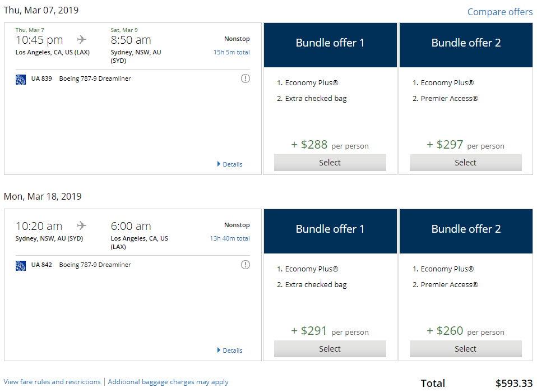This screenshot has height=392, width=537.
Task: Select Bundle offer 1 for $288 outbound
Action: pyautogui.click(x=330, y=163)
